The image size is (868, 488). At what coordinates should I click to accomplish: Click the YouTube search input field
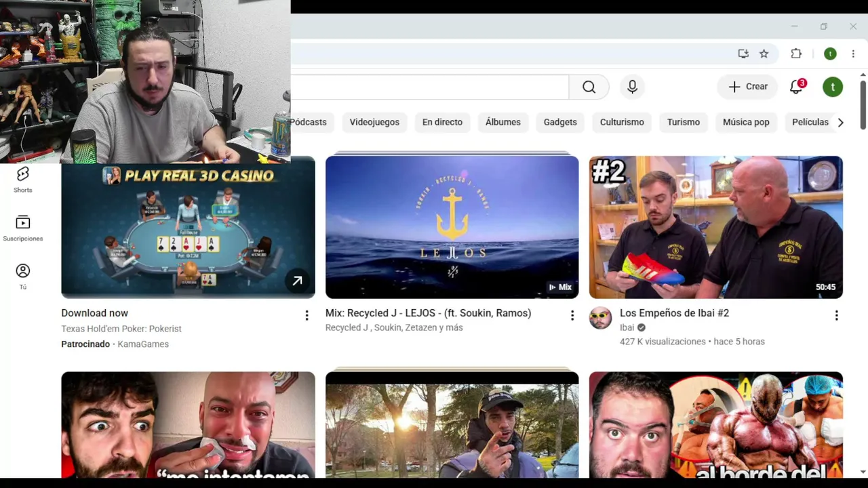pyautogui.click(x=429, y=87)
